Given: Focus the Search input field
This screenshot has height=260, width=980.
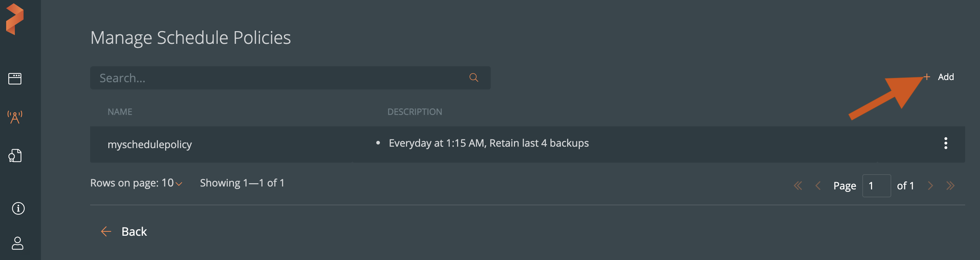Looking at the screenshot, I should (x=278, y=78).
